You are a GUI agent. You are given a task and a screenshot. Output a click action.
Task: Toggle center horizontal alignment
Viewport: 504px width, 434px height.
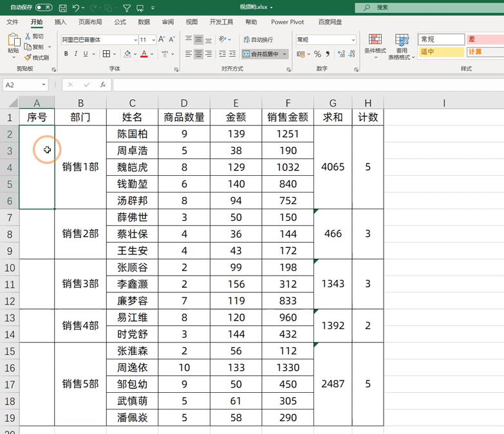click(199, 53)
